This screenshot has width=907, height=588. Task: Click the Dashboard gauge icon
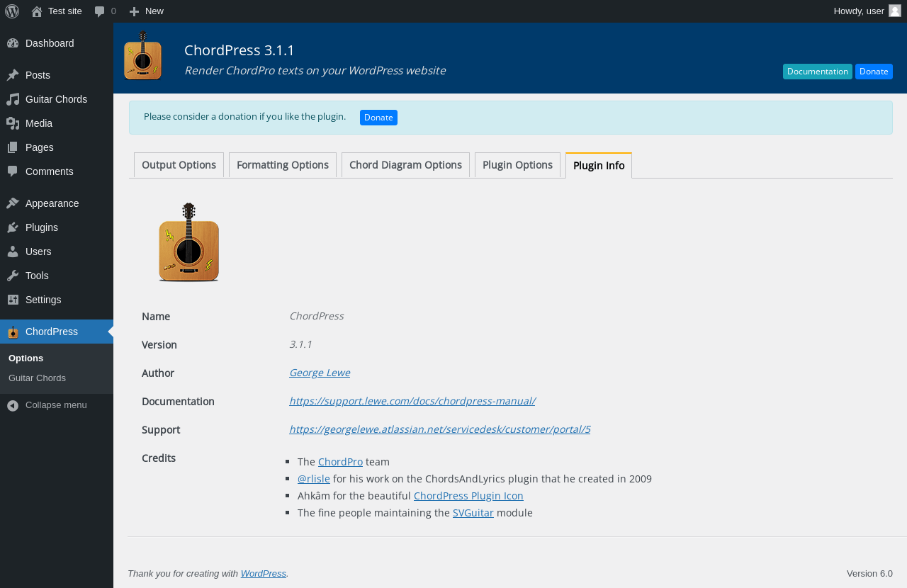[x=13, y=43]
